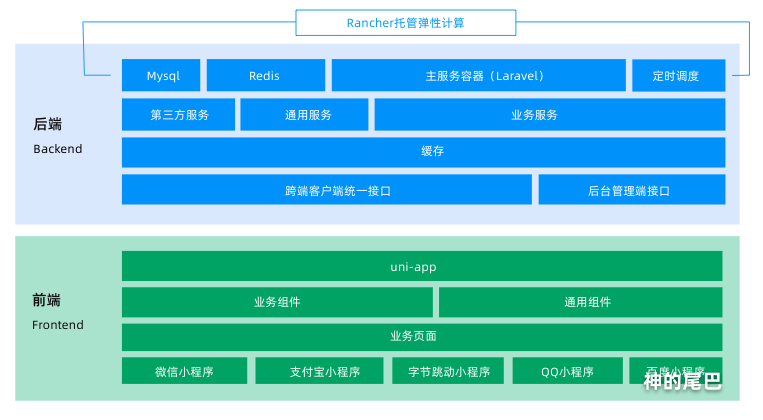The height and width of the screenshot is (420, 763).
Task: Click the 跨端客户端统一接口 block
Action: click(327, 190)
